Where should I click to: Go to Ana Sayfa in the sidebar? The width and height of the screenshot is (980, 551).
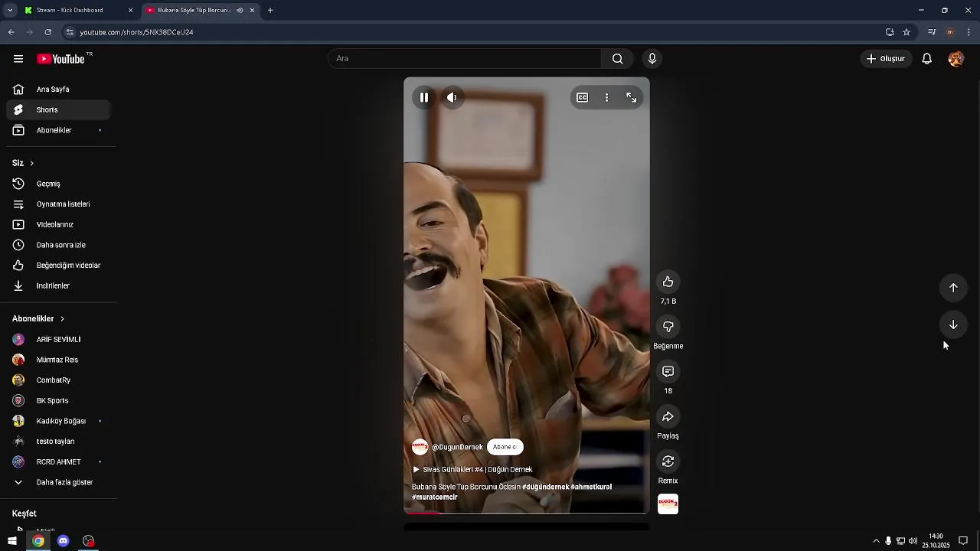click(58, 90)
